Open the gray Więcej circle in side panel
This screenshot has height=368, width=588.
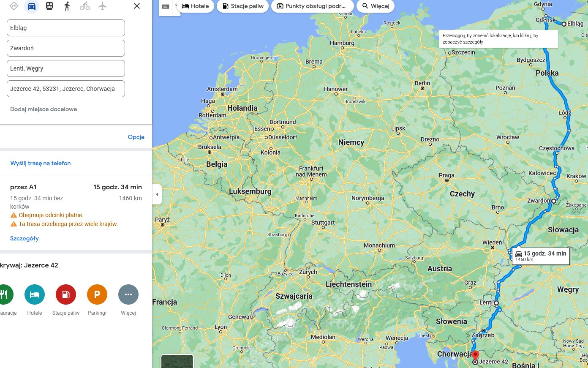tap(128, 294)
